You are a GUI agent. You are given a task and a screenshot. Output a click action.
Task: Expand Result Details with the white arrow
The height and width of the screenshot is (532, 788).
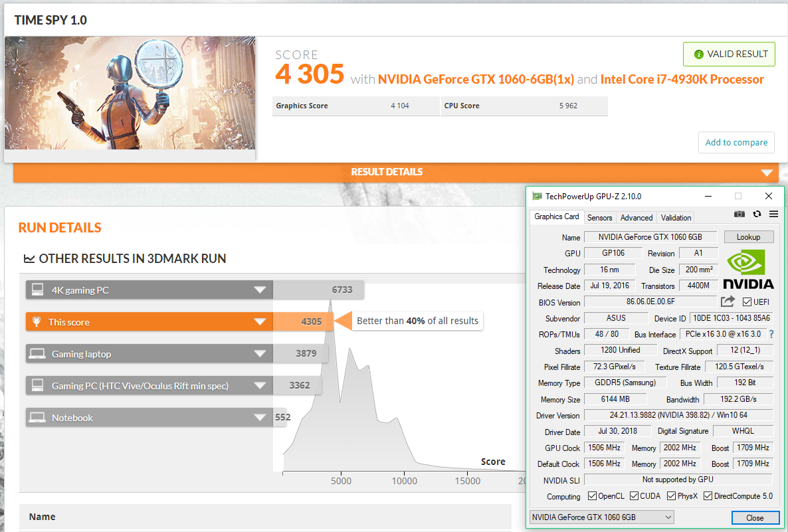(x=766, y=173)
